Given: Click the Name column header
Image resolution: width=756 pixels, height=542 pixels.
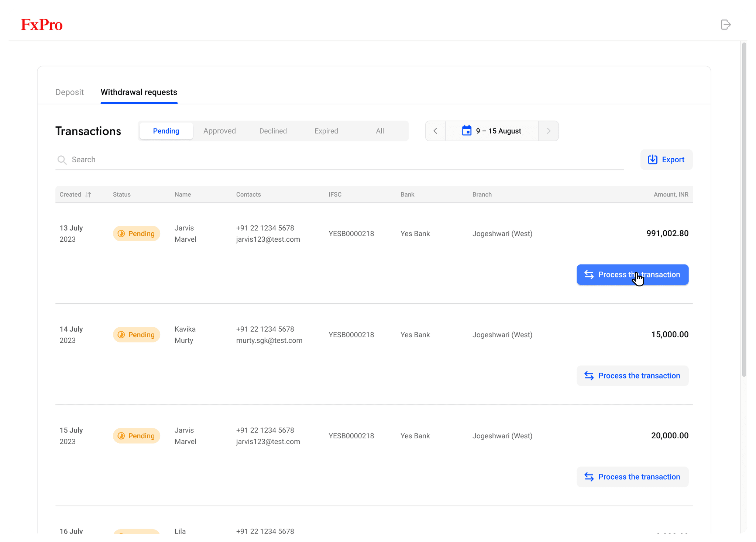Looking at the screenshot, I should (183, 194).
